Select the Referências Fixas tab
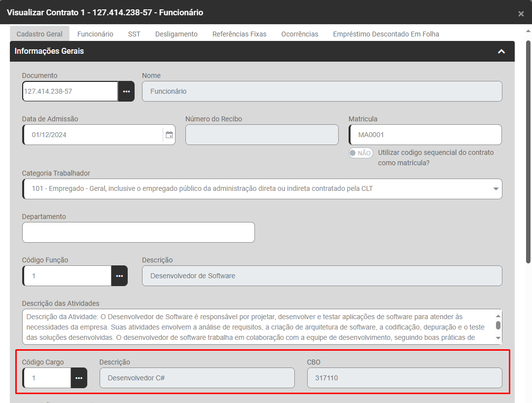532x403 pixels. pyautogui.click(x=239, y=34)
